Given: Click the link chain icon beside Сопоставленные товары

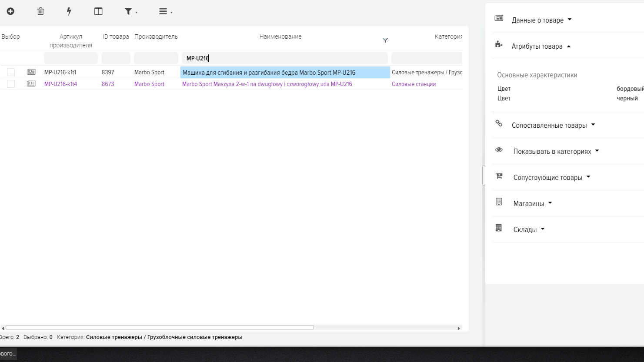Looking at the screenshot, I should (x=499, y=123).
